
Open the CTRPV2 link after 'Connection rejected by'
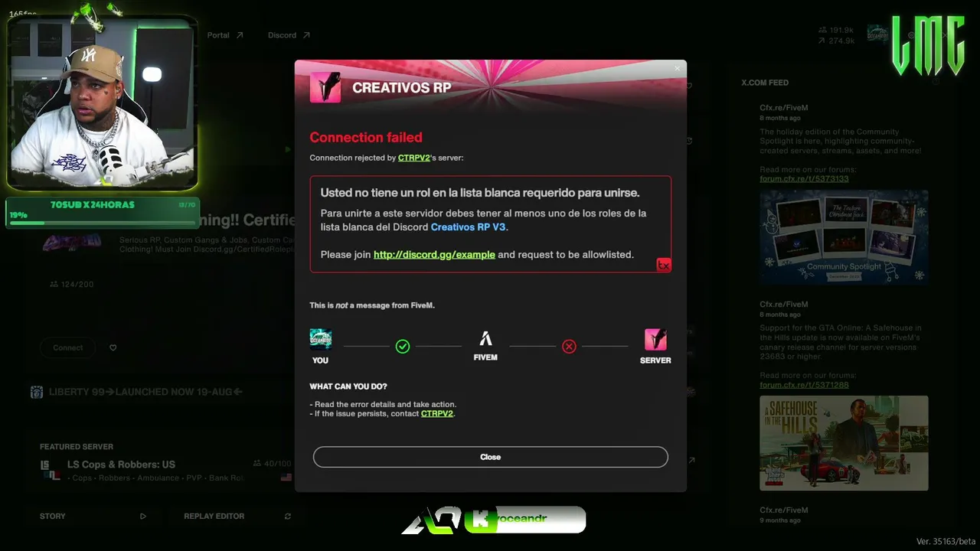click(413, 158)
